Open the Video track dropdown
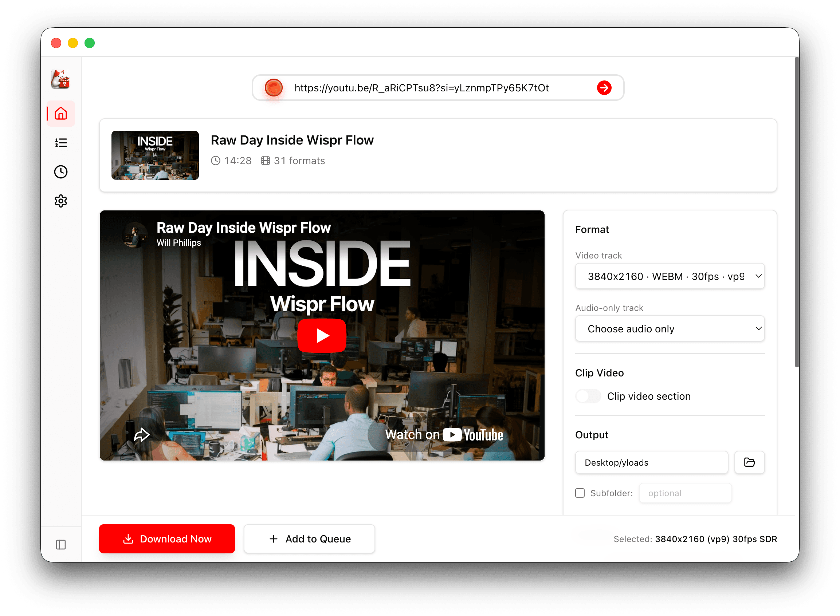The width and height of the screenshot is (840, 616). point(670,276)
